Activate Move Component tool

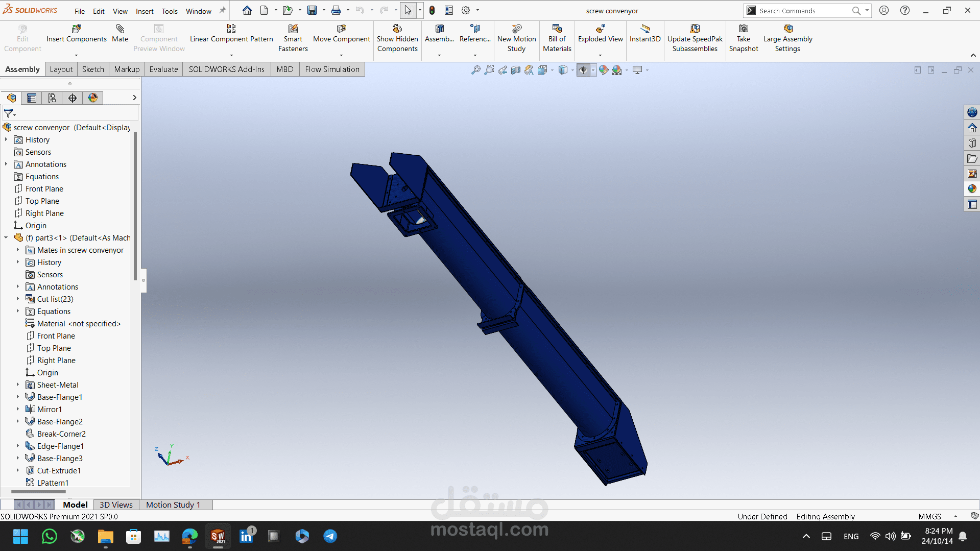341,34
